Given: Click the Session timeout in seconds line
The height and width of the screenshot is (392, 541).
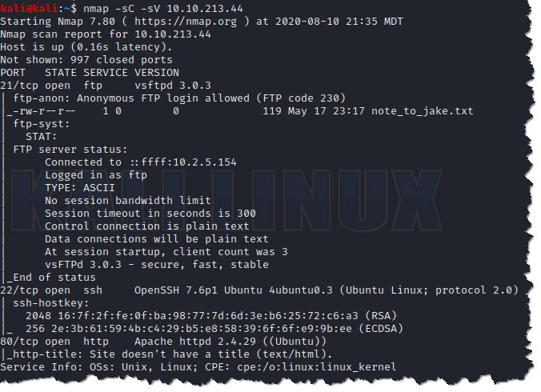Looking at the screenshot, I should (150, 214).
